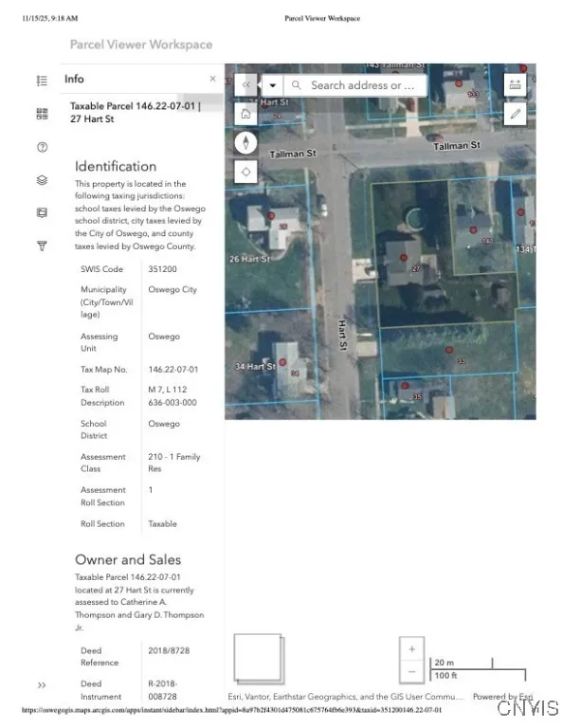Open the basemap toggle thumbnail
Viewport: 562px width, 728px height.
click(x=259, y=659)
